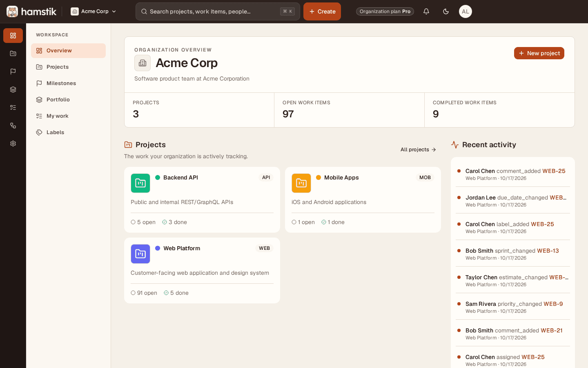Open projects folder icon in left rail
This screenshot has width=588, height=368.
pos(13,54)
